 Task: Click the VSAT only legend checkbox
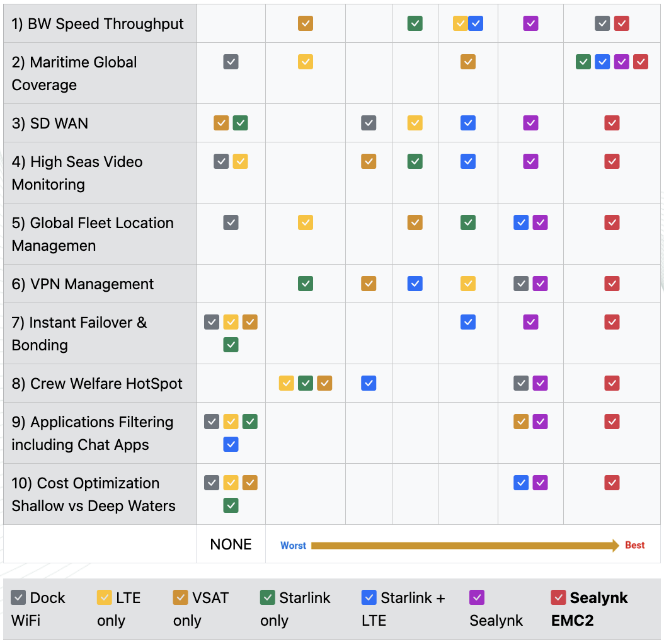point(181,598)
